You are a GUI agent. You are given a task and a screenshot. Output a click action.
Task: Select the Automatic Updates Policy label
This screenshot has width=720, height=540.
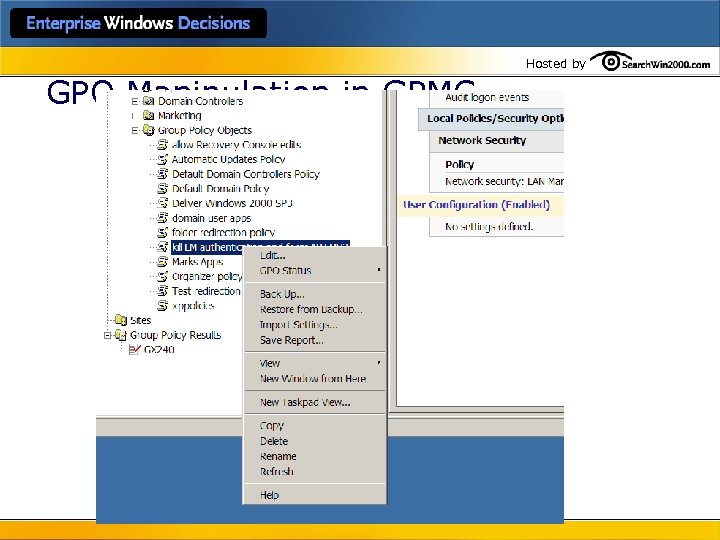[x=228, y=159]
